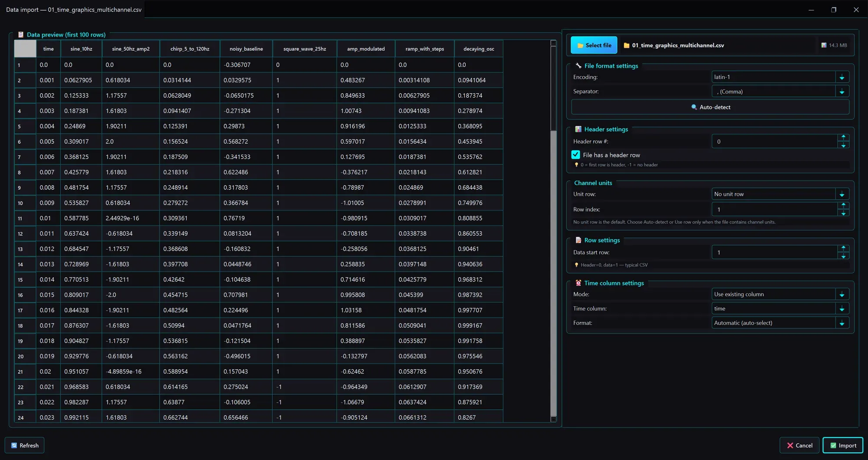
Task: Click cell 2.44929e-16 in sine_50hz_amp2 column
Action: coord(131,218)
